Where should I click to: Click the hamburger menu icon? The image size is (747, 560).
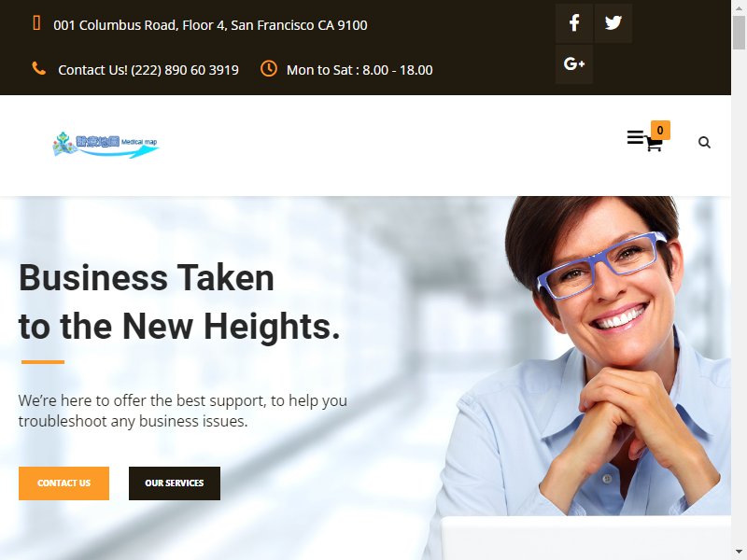[x=635, y=137]
